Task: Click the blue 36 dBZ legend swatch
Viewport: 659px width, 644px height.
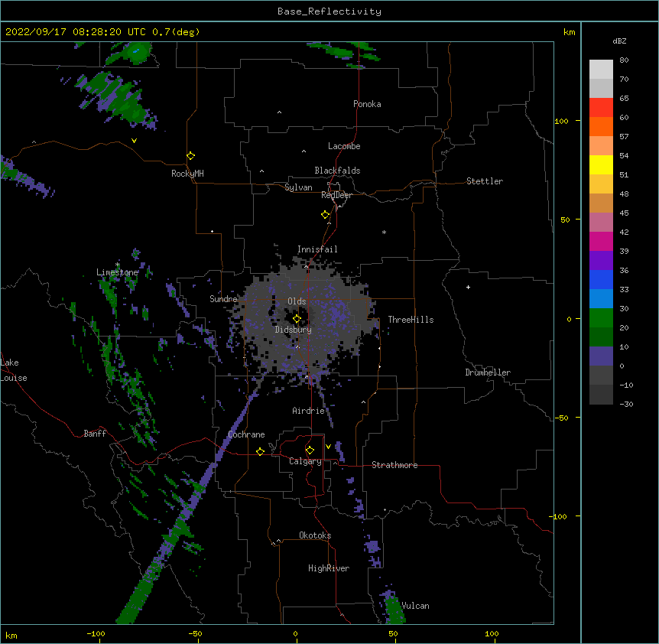Action: click(x=601, y=279)
